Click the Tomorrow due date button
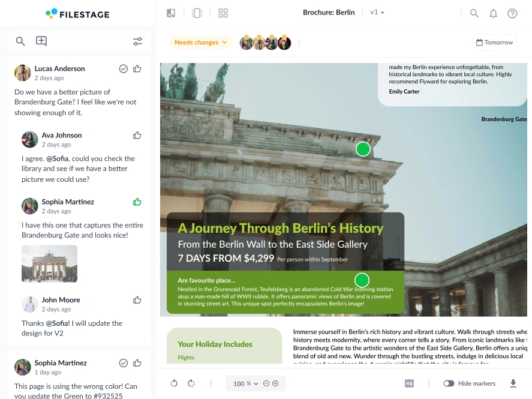The height and width of the screenshot is (399, 532). 494,43
